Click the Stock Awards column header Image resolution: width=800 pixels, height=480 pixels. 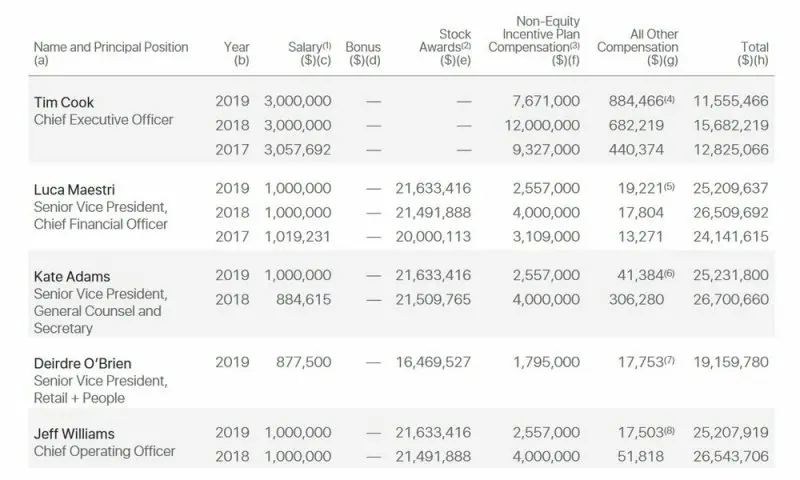pos(445,47)
